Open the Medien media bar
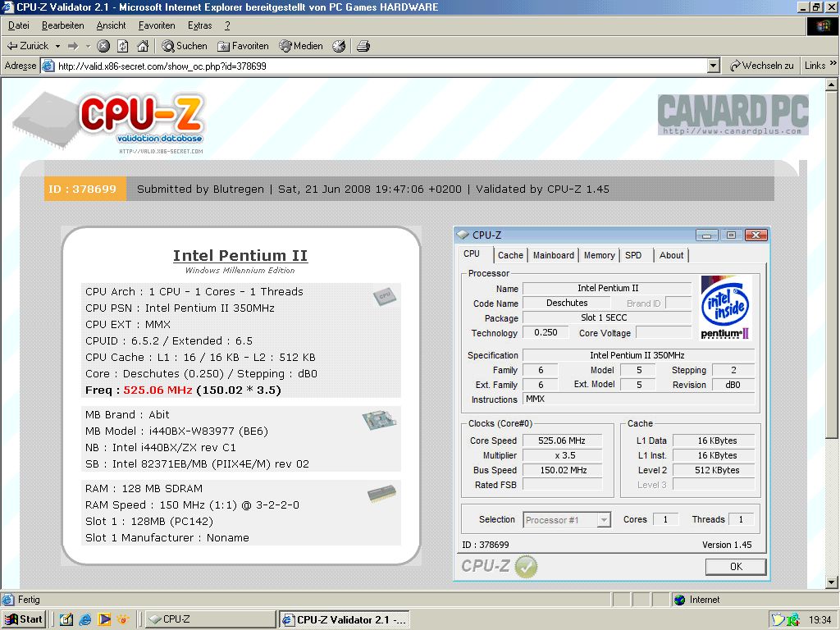840x630 pixels. (300, 46)
